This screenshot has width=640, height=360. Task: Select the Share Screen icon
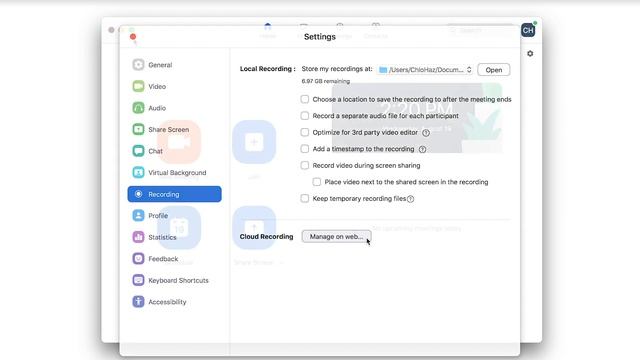[x=138, y=129]
